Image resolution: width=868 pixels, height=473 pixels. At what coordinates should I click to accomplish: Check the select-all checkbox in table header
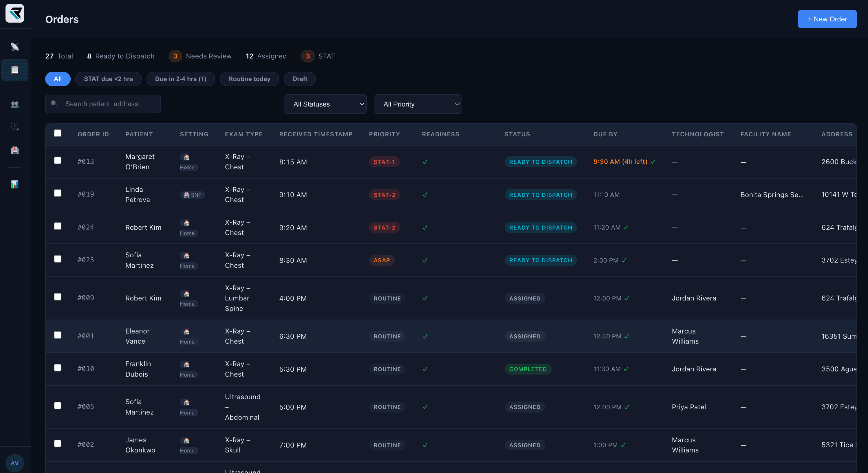(x=58, y=133)
